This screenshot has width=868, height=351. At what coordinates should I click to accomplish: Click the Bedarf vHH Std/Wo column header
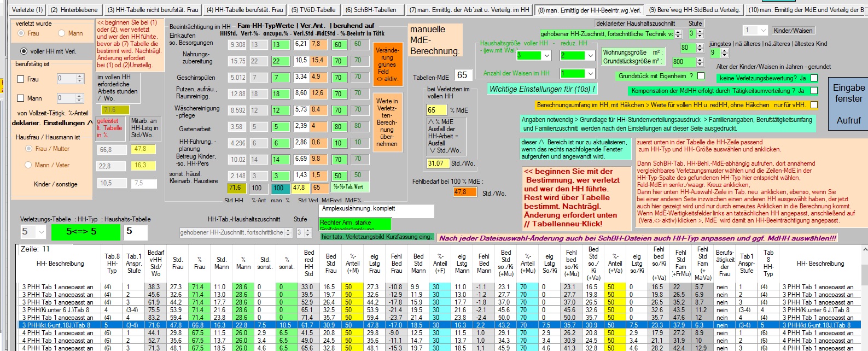[155, 264]
